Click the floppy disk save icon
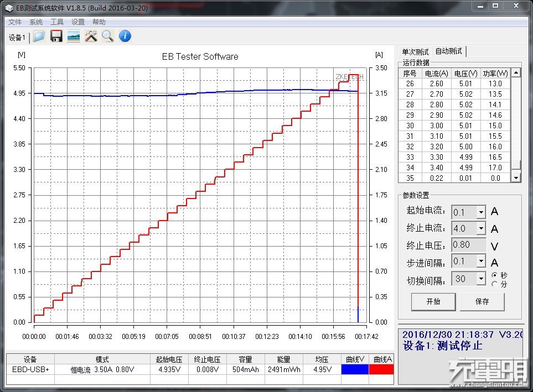This screenshot has height=392, width=533. [56, 36]
